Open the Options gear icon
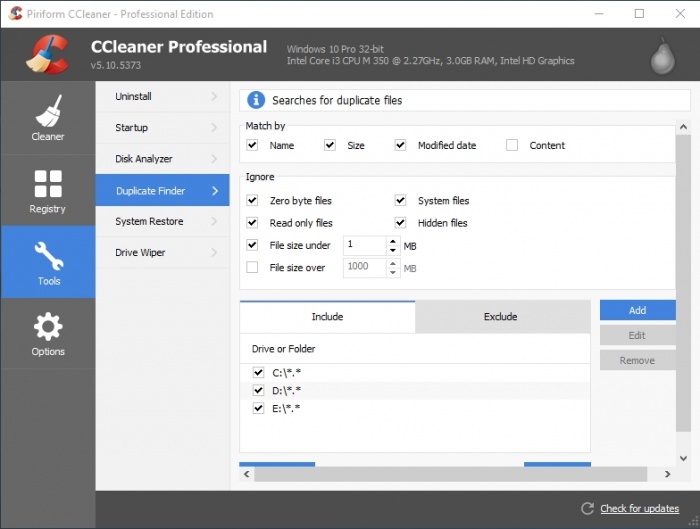This screenshot has height=529, width=700. point(47,326)
